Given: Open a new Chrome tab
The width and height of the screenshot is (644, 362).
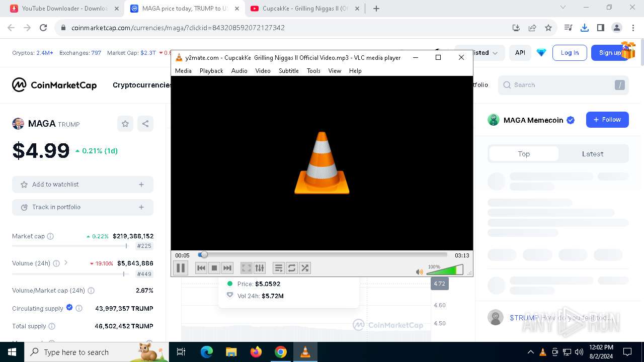Looking at the screenshot, I should 376,9.
